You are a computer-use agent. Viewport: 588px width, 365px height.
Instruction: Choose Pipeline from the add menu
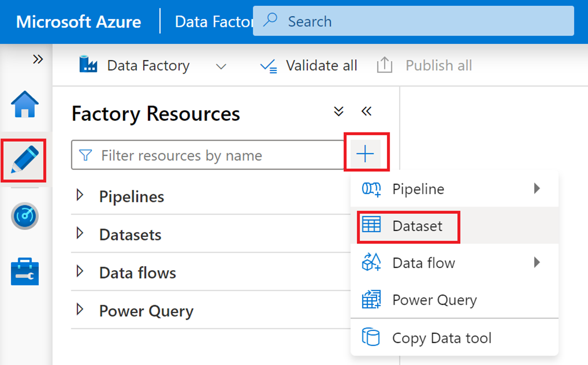[454, 189]
